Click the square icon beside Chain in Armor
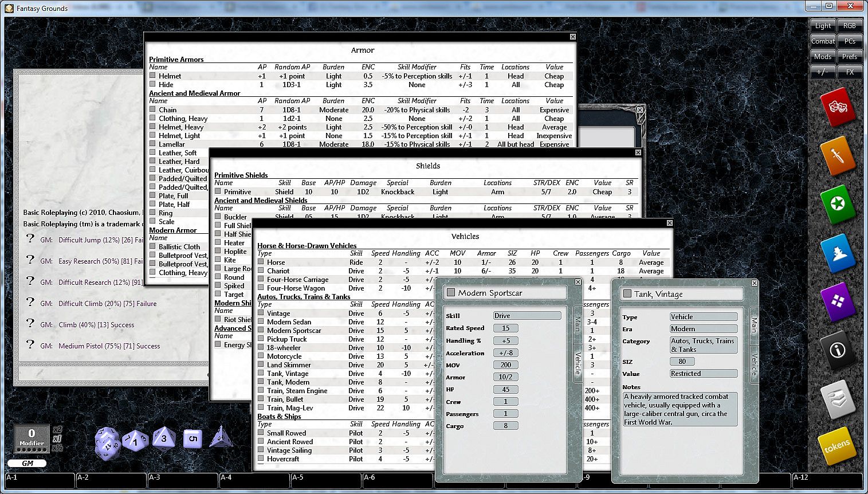 click(153, 109)
